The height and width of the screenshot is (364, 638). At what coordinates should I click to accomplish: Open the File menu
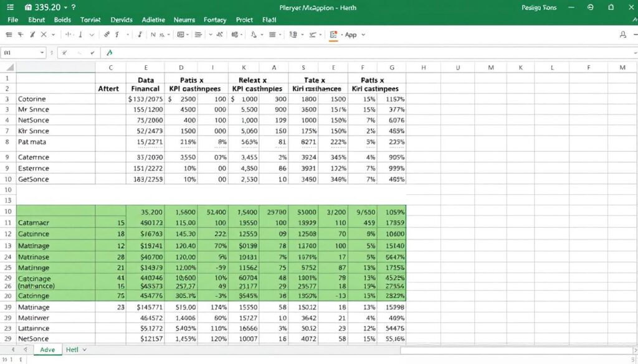pyautogui.click(x=12, y=19)
